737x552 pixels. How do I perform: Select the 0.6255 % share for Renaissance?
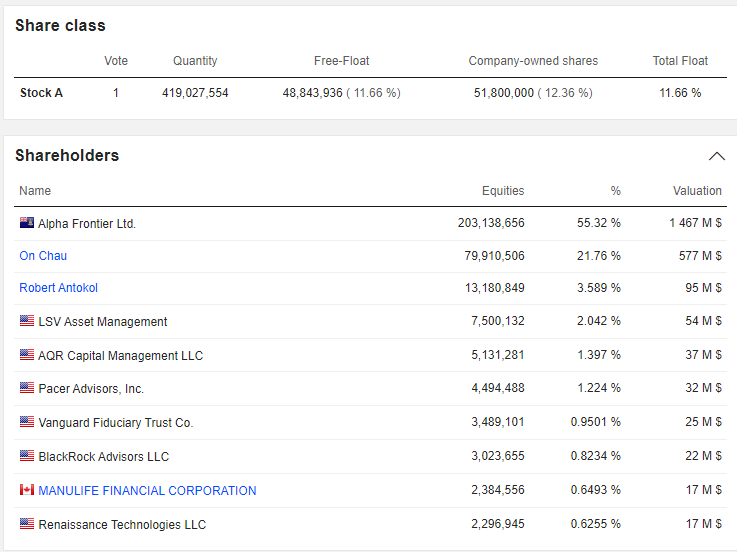(x=596, y=523)
